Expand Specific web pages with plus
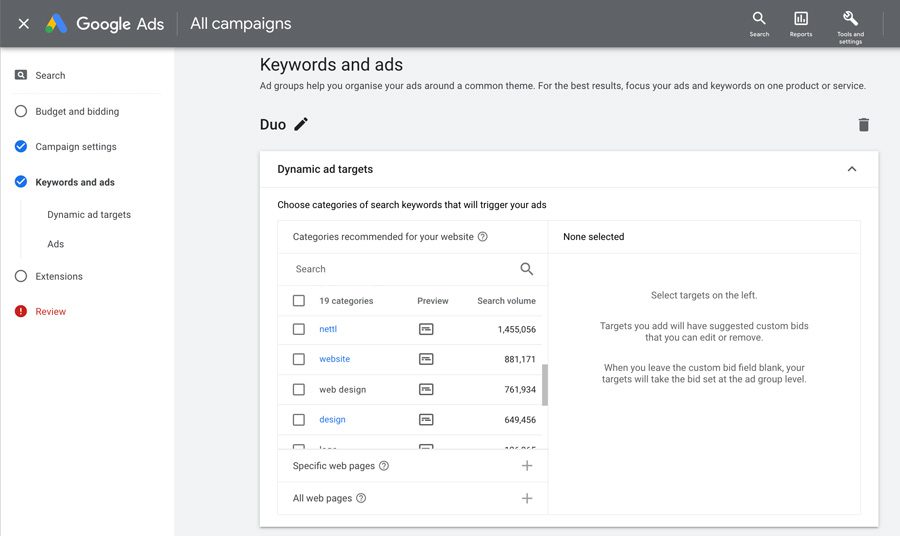The image size is (900, 536). (x=527, y=465)
